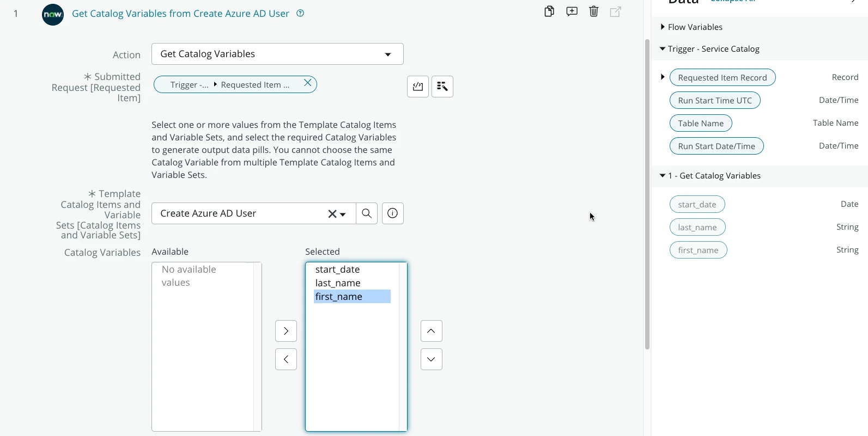868x436 pixels.
Task: Click the ServiceNow 'now' action logo
Action: tap(53, 15)
